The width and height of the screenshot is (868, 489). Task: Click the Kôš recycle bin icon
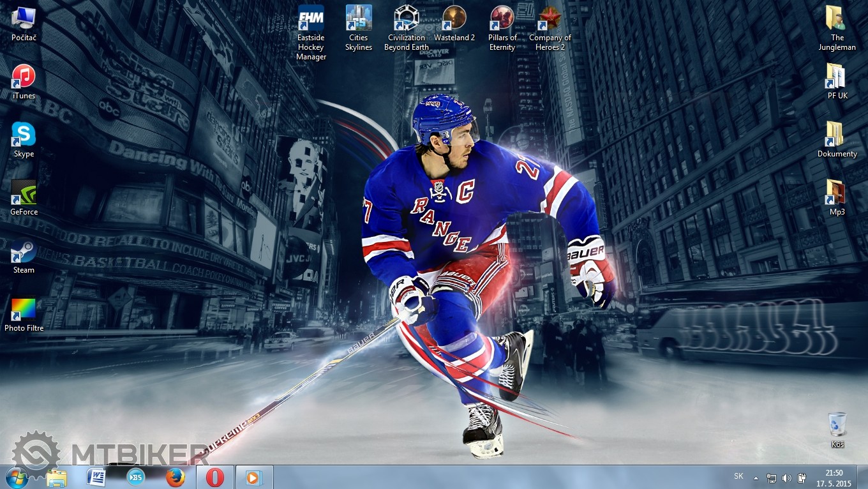[x=837, y=425]
